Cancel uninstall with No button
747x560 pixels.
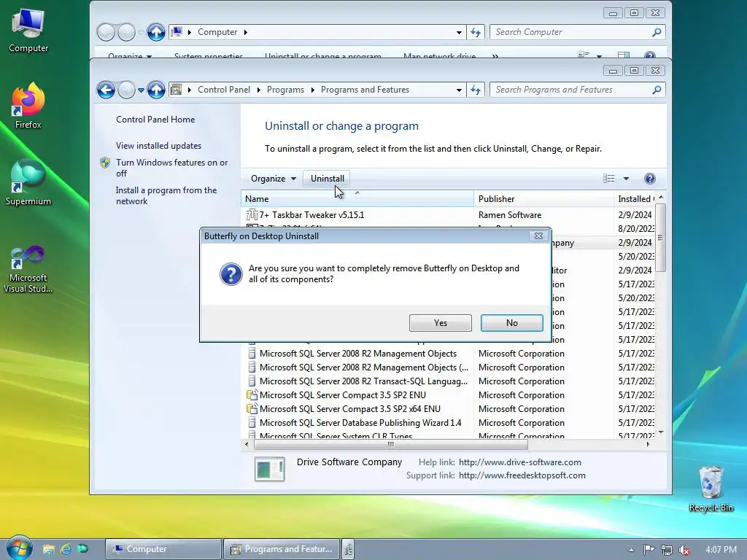(x=511, y=323)
